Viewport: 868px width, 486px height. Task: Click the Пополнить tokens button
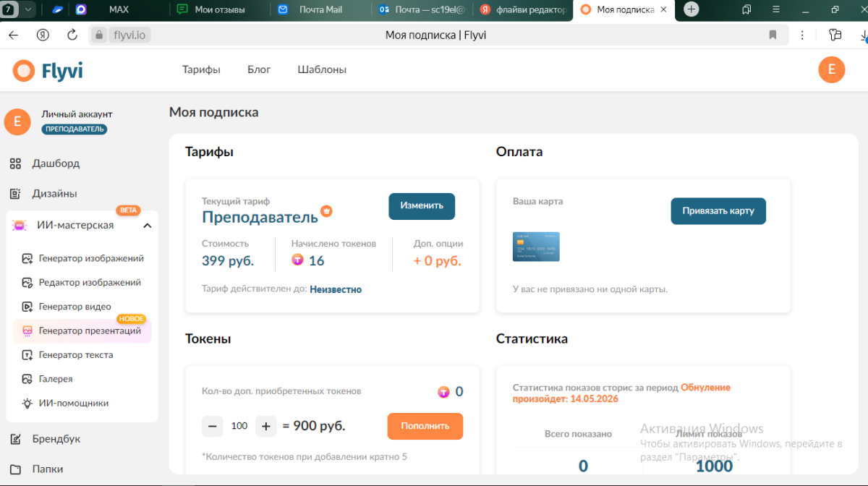tap(425, 426)
